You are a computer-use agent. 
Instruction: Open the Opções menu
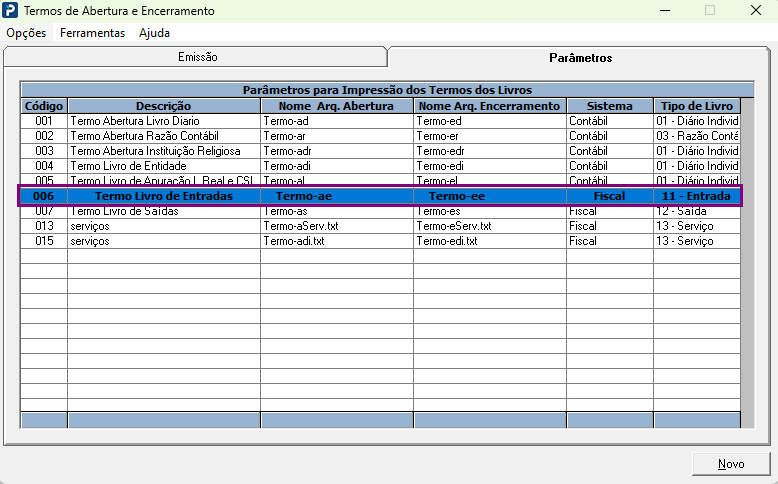[x=26, y=33]
